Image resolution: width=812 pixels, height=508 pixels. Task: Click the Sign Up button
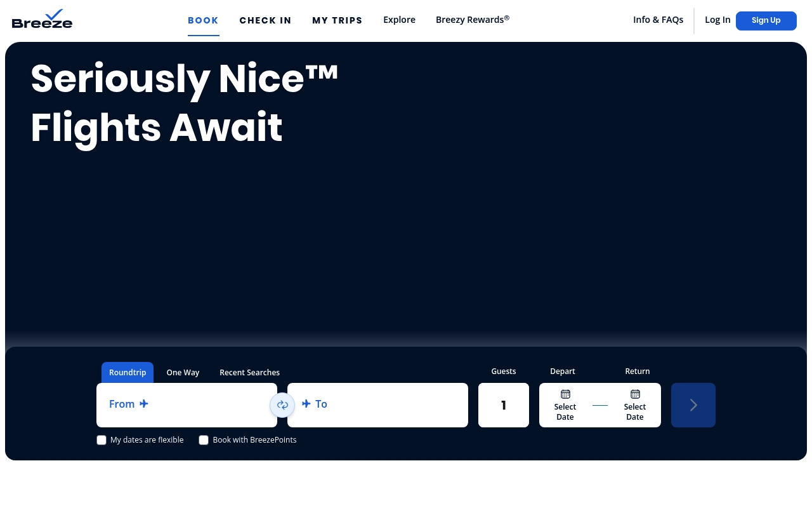[x=766, y=20]
